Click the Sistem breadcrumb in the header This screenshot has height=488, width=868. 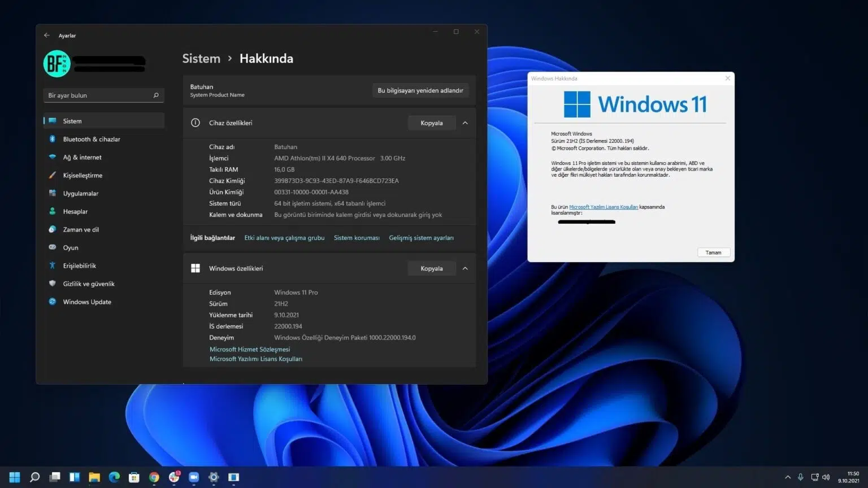pos(201,59)
